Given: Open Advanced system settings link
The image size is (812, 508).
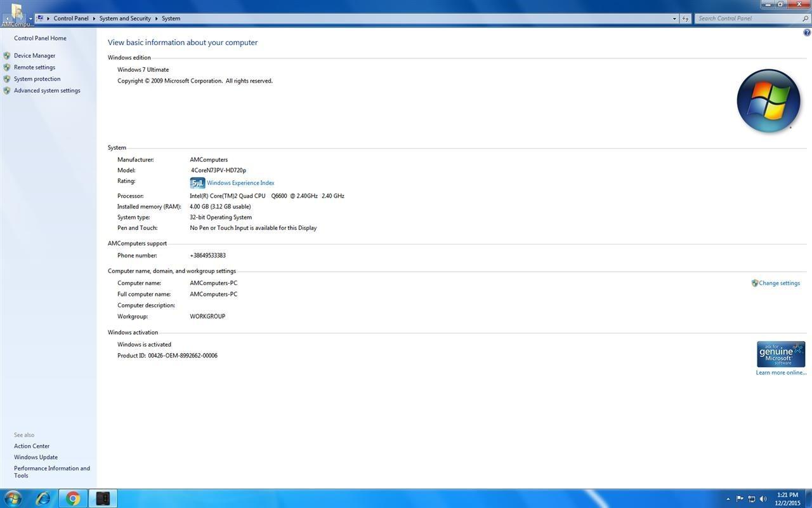Looking at the screenshot, I should coord(47,90).
